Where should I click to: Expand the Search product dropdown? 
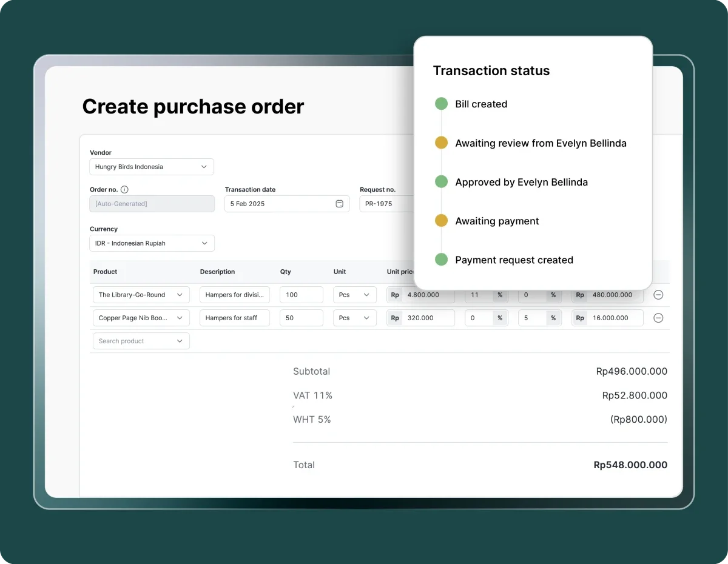141,341
